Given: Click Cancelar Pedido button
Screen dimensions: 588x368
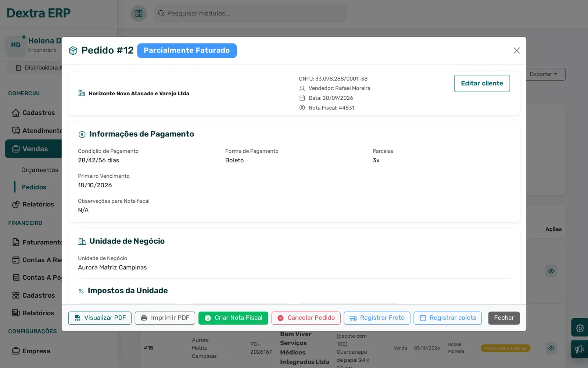Looking at the screenshot, I should click(x=306, y=318).
